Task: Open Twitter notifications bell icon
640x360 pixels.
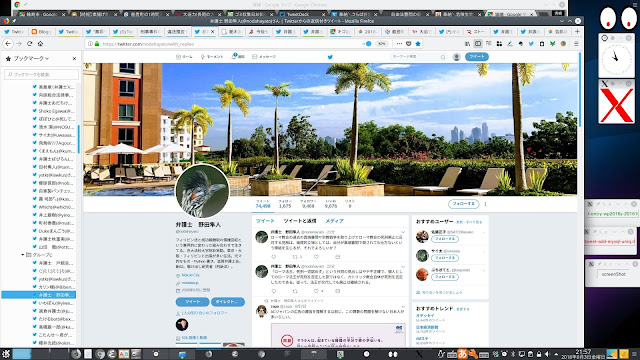Action: coord(234,56)
